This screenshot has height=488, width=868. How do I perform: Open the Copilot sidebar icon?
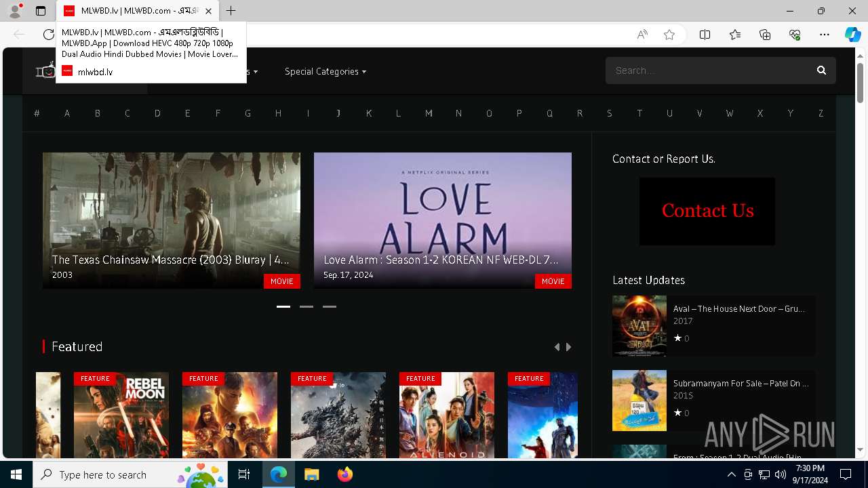point(852,35)
